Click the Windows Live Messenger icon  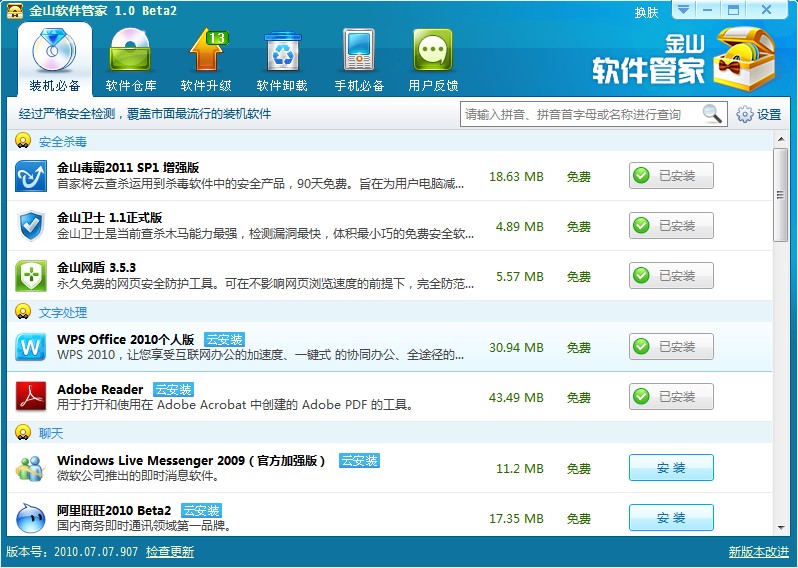click(x=31, y=468)
